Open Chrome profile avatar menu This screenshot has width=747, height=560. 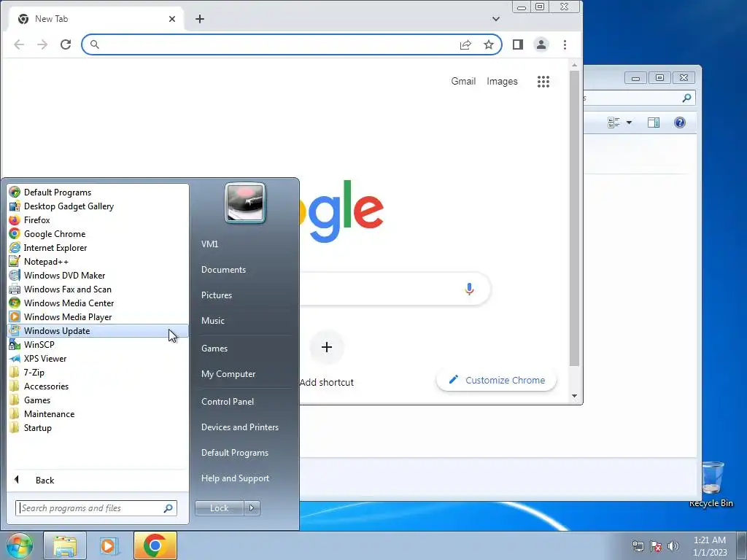pos(541,44)
